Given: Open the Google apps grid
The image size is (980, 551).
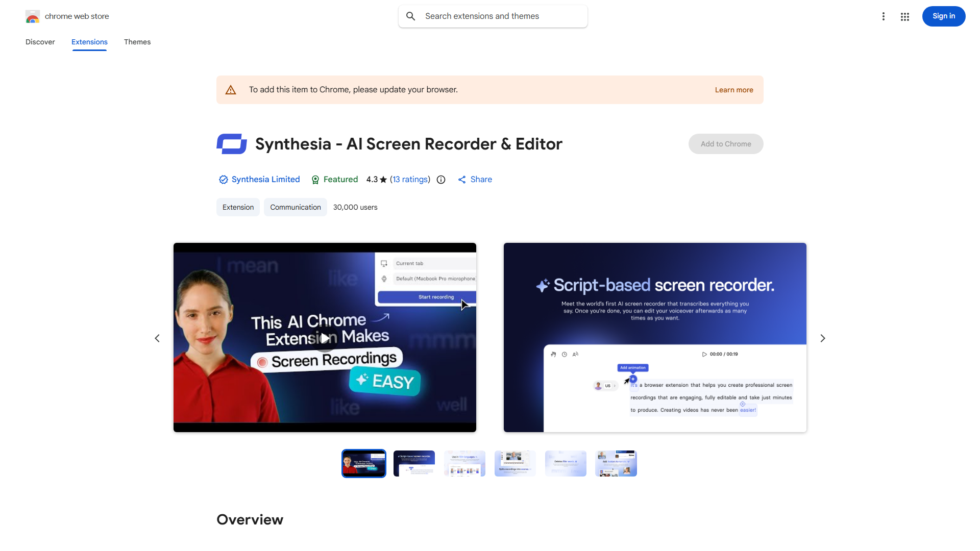Looking at the screenshot, I should click(x=904, y=16).
